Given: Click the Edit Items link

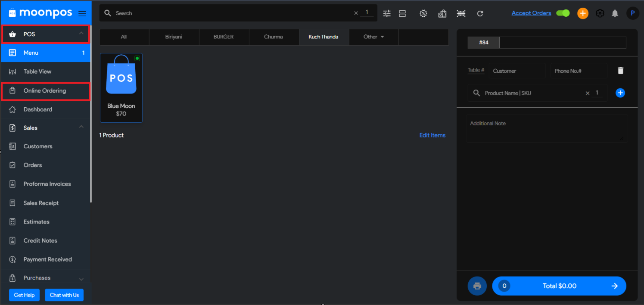Looking at the screenshot, I should click(x=432, y=135).
